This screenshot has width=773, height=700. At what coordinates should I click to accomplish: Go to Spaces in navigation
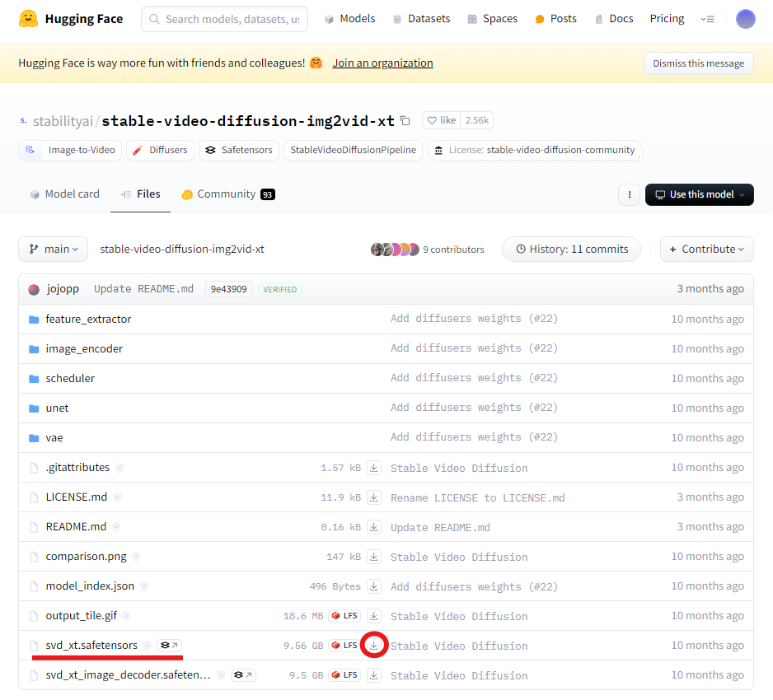point(493,19)
